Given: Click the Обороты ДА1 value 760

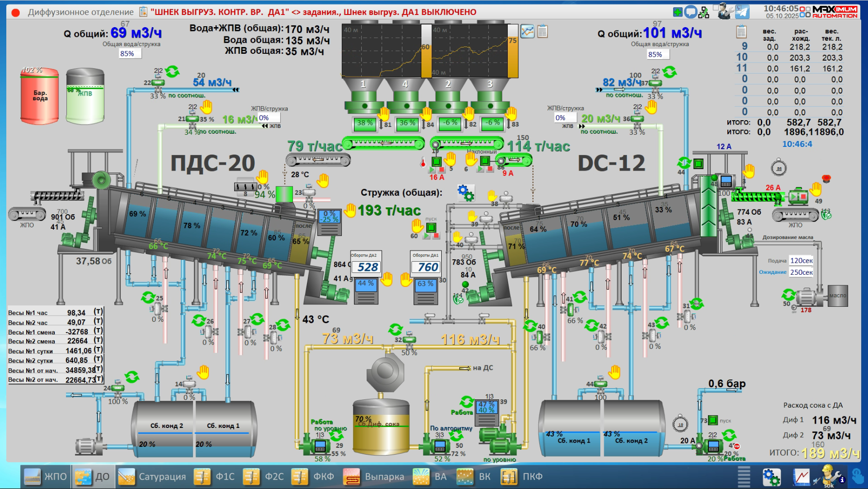Looking at the screenshot, I should pyautogui.click(x=425, y=267).
